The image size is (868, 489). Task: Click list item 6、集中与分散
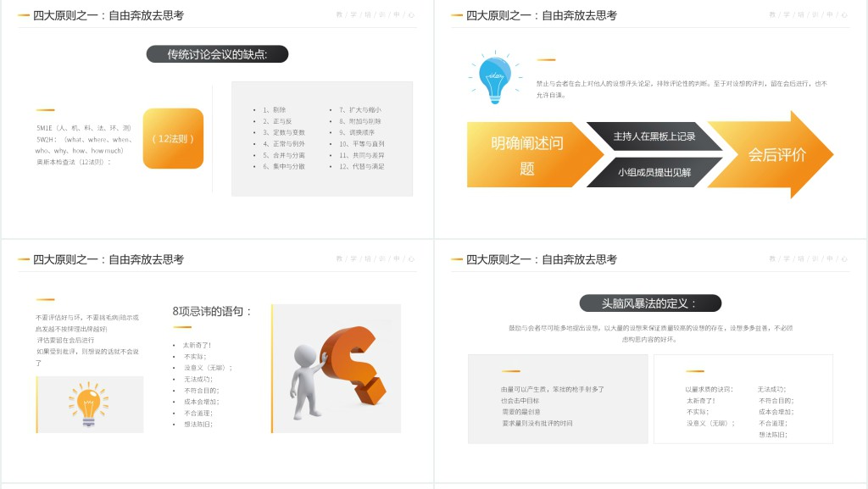(x=283, y=166)
